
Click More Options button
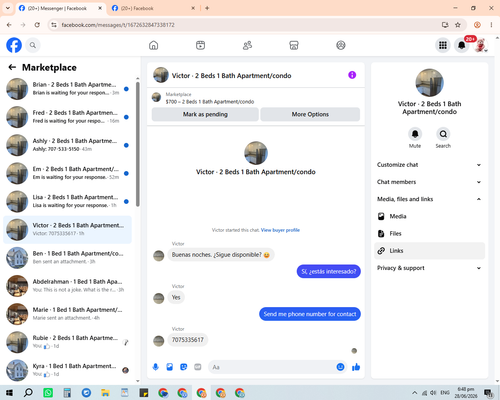[310, 114]
